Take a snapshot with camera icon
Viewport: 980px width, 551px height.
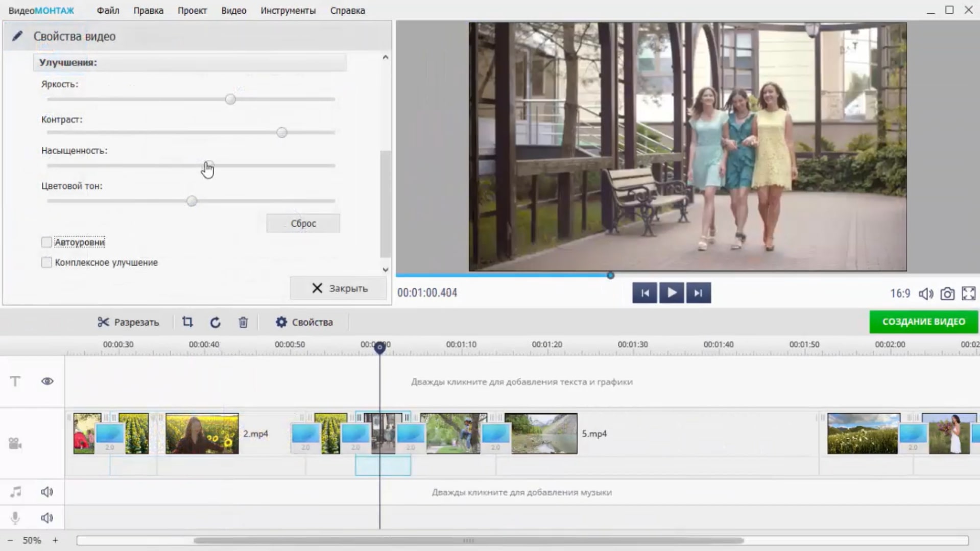click(x=947, y=294)
